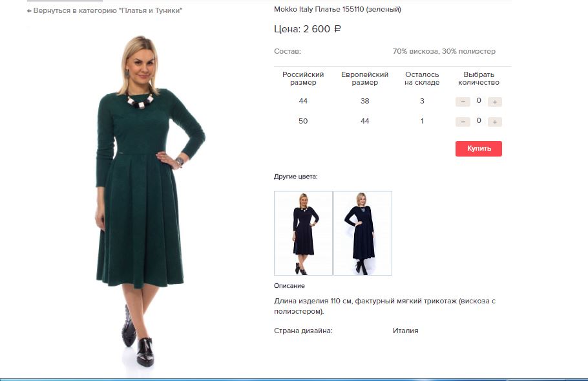Click the "Италия" design country value
The width and height of the screenshot is (588, 381).
[x=405, y=331]
